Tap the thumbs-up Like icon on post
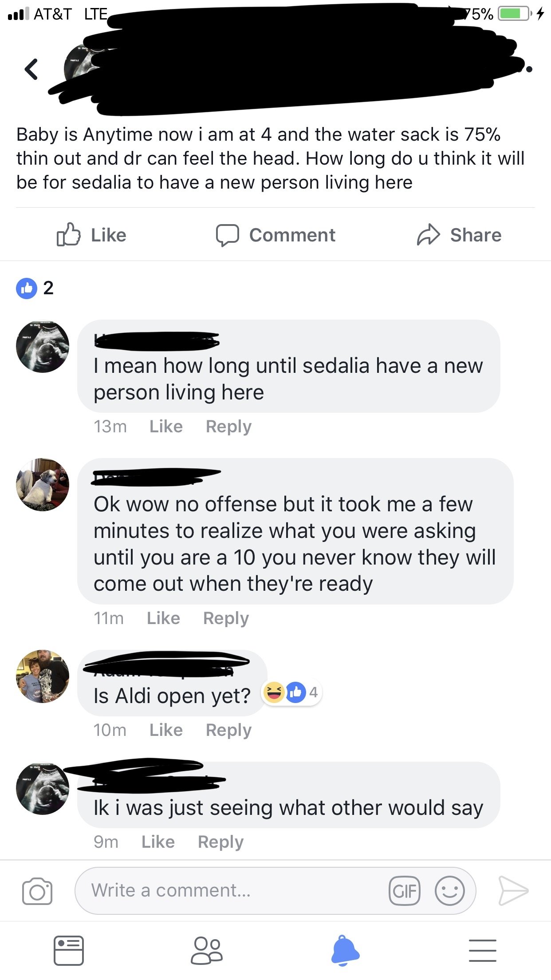This screenshot has height=980, width=551. click(x=69, y=235)
